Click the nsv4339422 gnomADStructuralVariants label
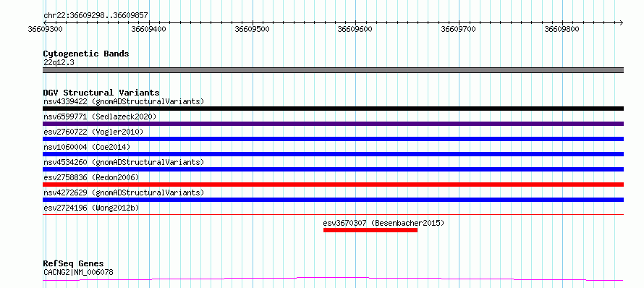644x288 pixels. coord(124,101)
